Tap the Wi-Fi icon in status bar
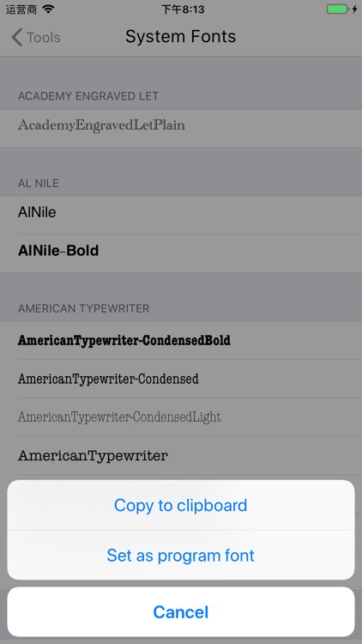The image size is (362, 644). [x=48, y=9]
